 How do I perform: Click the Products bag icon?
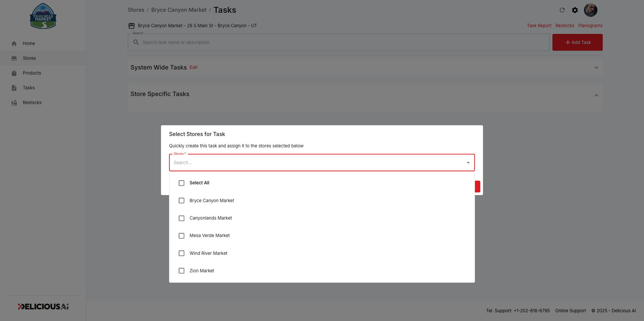point(14,73)
